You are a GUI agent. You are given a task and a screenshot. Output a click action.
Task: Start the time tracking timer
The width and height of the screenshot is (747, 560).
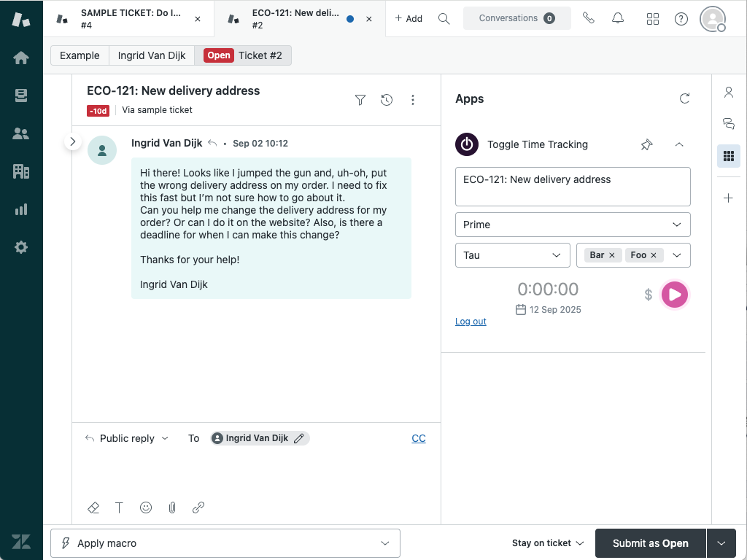675,295
